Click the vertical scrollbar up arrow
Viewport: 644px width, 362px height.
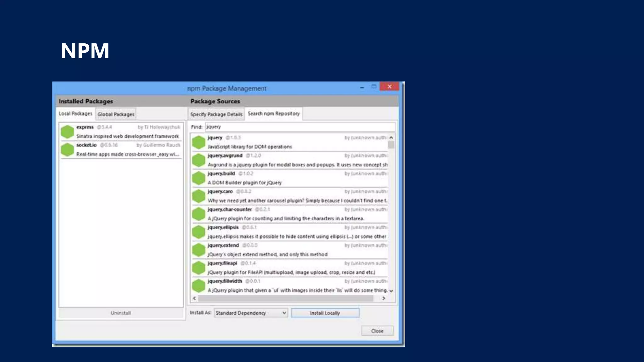[391, 138]
